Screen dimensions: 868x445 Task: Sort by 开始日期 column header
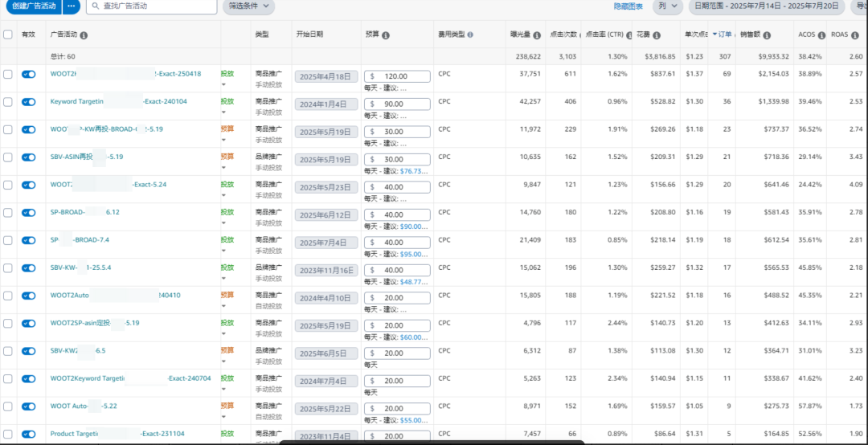click(309, 35)
